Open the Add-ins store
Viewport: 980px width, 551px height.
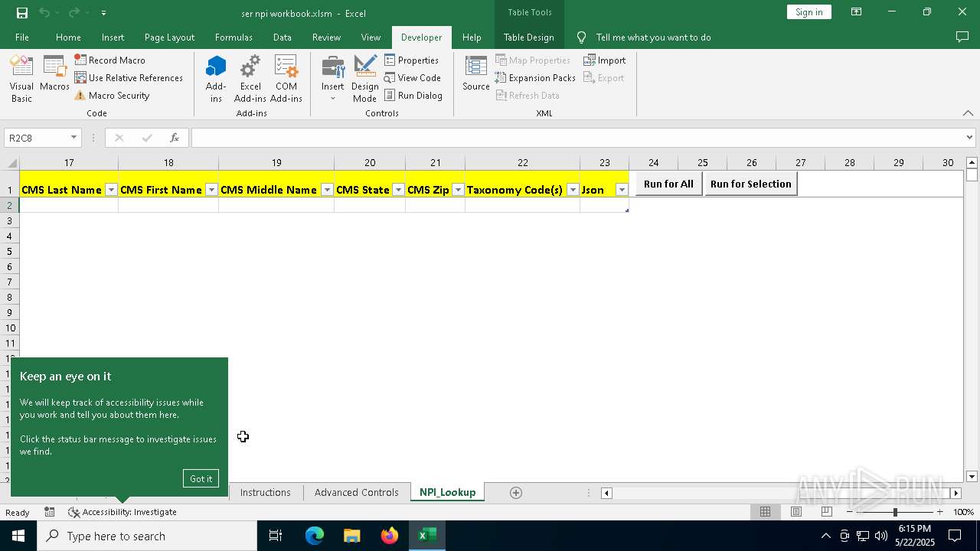(216, 79)
